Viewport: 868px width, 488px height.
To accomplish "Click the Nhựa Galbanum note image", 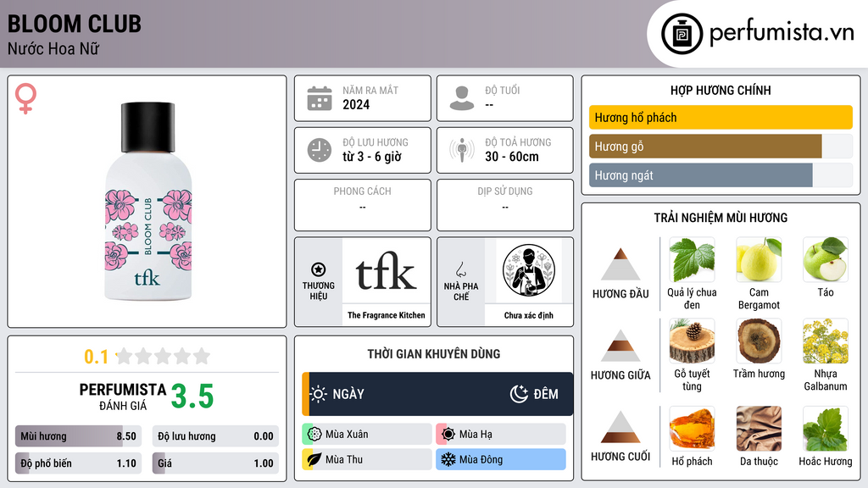I will pos(826,341).
